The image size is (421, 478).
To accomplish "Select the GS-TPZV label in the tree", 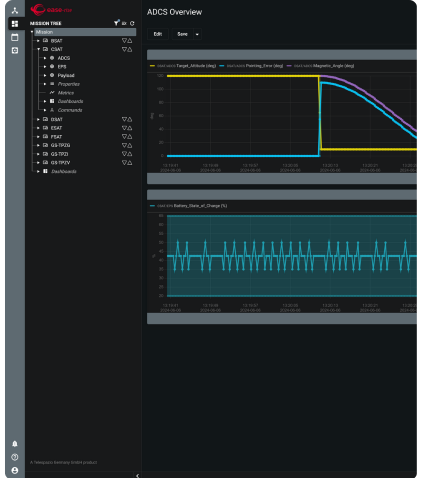I will tap(60, 163).
